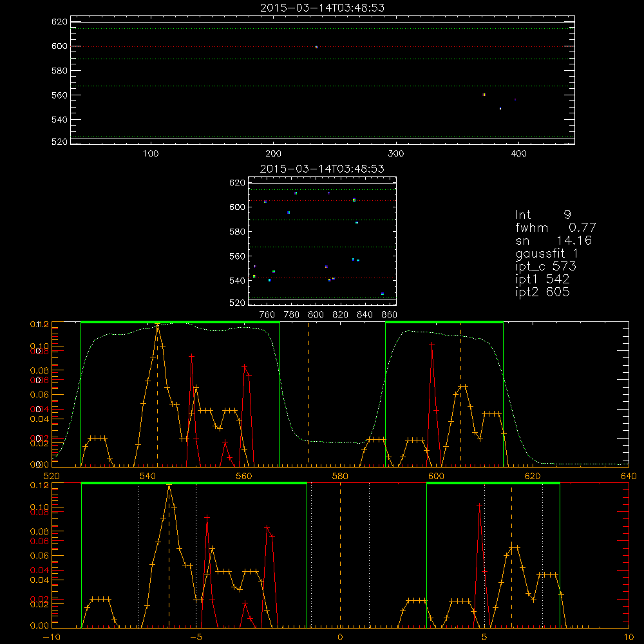The width and height of the screenshot is (644, 644).
Task: Click the top plot's timestamp title
Action: [x=323, y=8]
